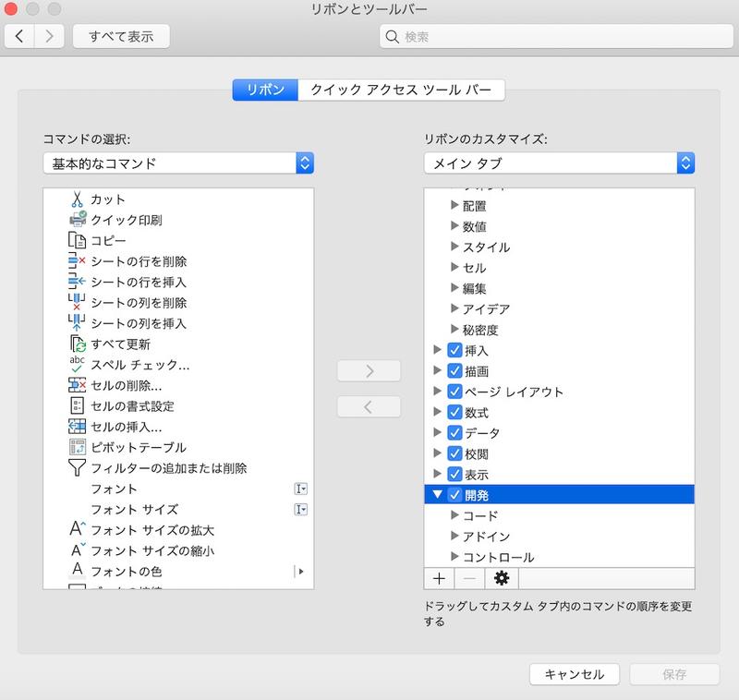Toggle the 挿入 (Insert) tab checkbox
Screen dimensions: 739x700
click(x=454, y=351)
